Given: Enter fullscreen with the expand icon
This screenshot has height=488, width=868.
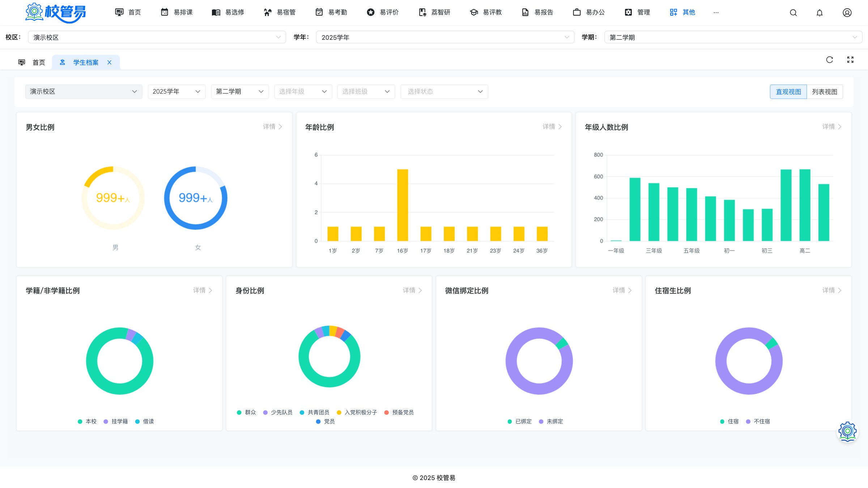Looking at the screenshot, I should point(850,60).
